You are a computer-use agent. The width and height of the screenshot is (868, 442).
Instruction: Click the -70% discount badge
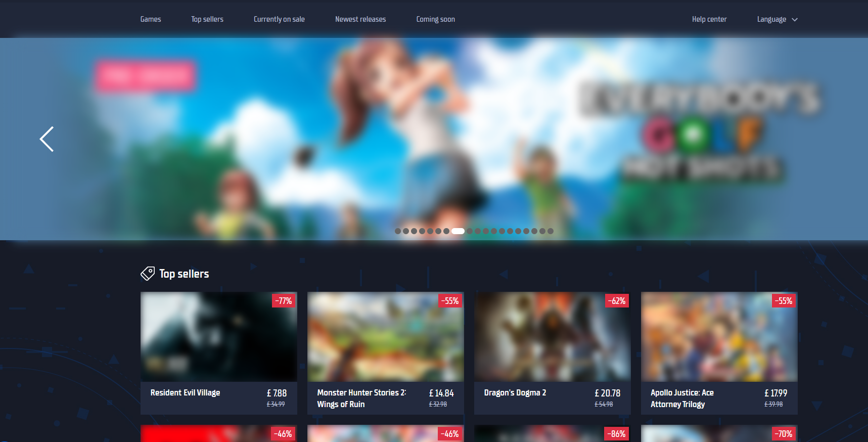pos(784,434)
